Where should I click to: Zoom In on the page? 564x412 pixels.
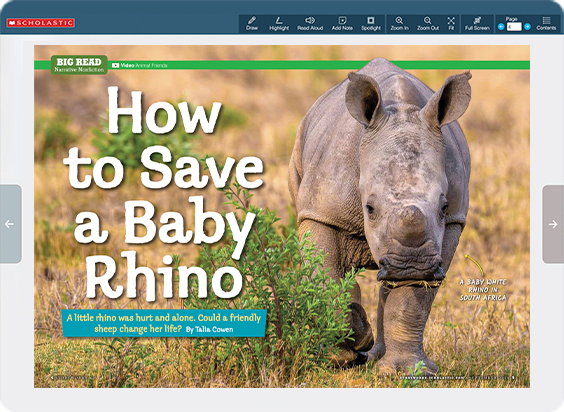pos(399,23)
